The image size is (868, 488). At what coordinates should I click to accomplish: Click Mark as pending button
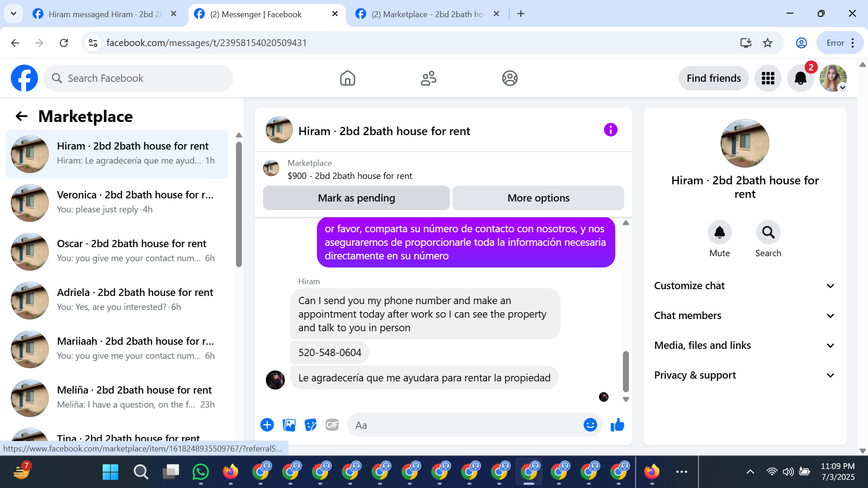coord(356,198)
